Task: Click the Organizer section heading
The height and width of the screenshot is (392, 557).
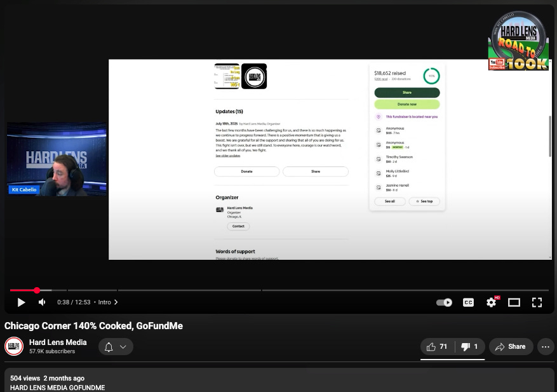Action: tap(227, 197)
